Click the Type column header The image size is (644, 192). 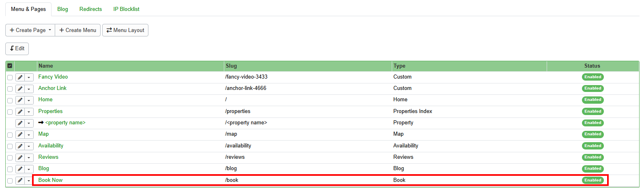coord(469,66)
